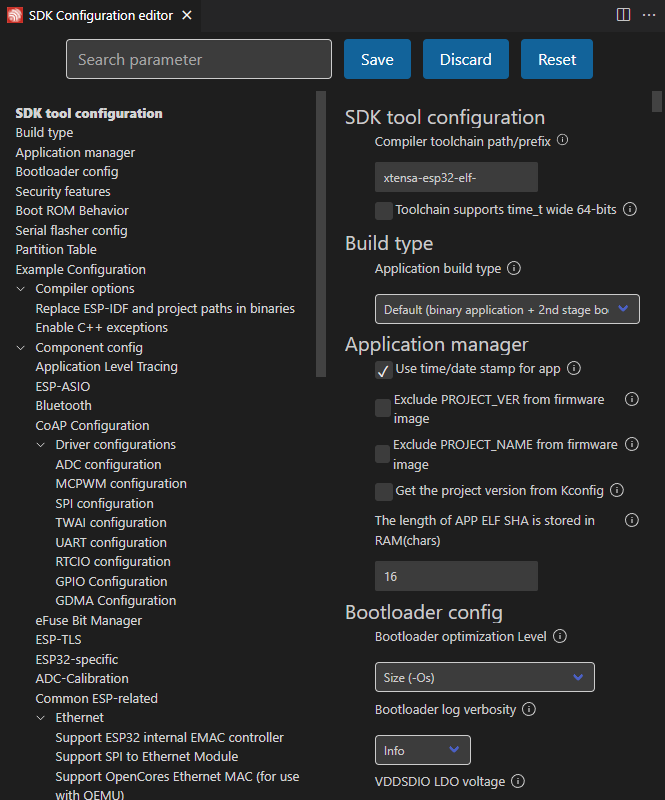Screen dimensions: 665x800
Task: Select CoAP Configuration tree item
Action: click(x=92, y=426)
